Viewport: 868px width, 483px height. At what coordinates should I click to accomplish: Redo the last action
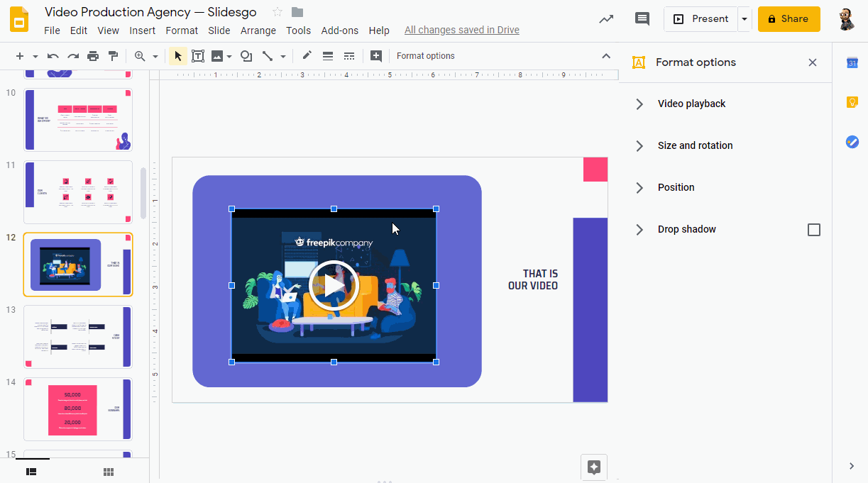(73, 56)
